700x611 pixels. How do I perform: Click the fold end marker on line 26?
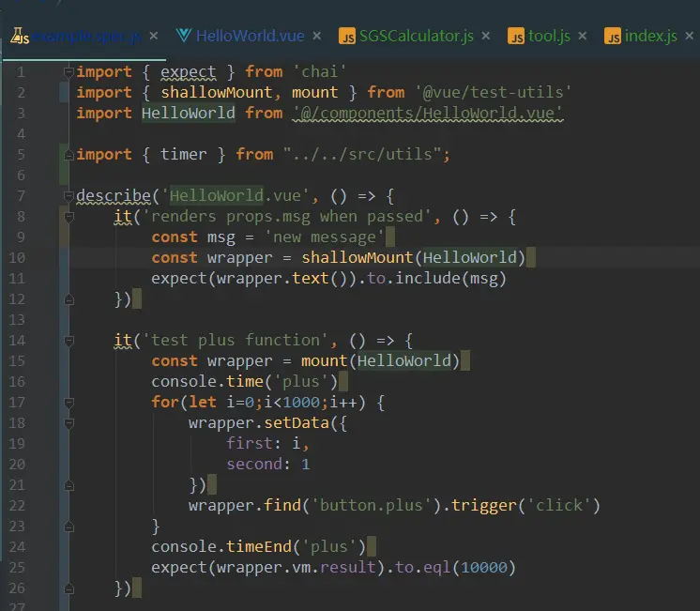click(68, 588)
